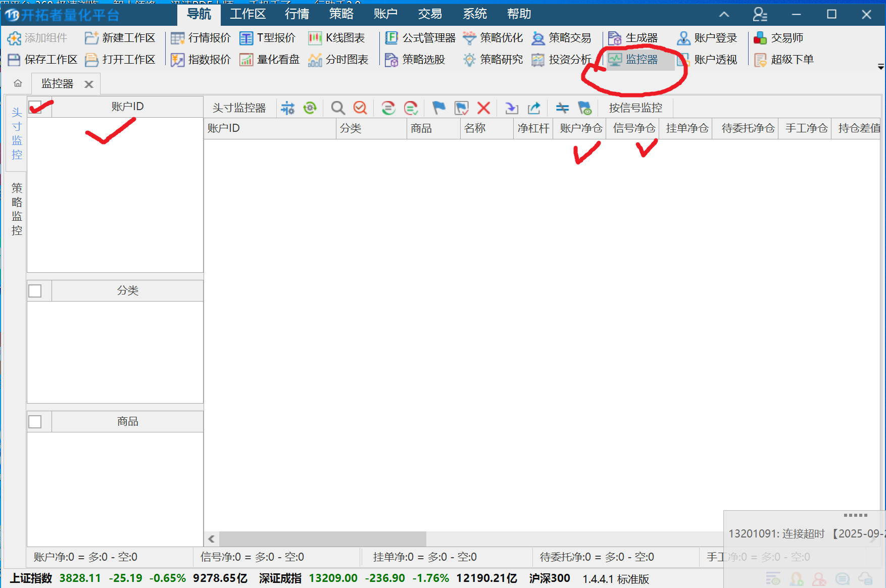Click the 超级下单 button
Image resolution: width=886 pixels, height=588 pixels.
point(784,60)
